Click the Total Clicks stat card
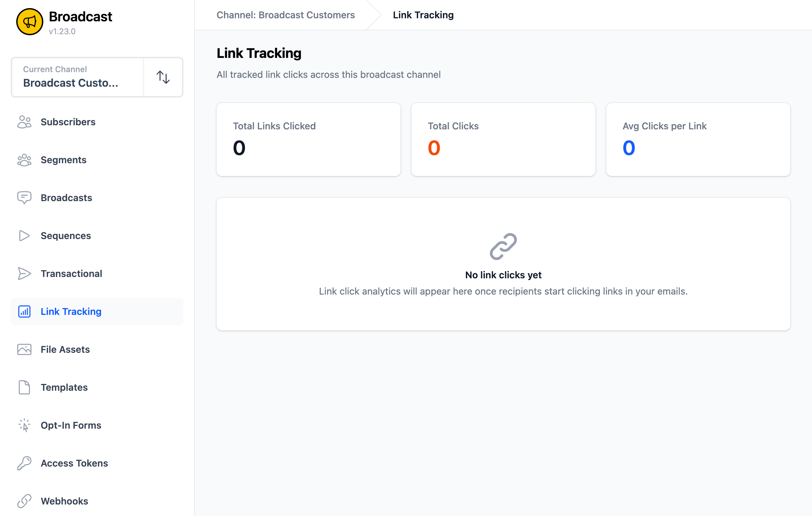 point(503,139)
